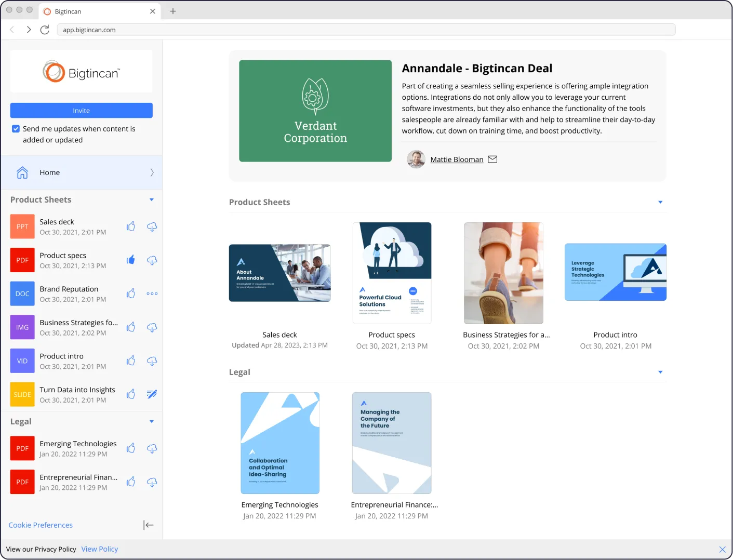Screen dimensions: 733x560
Task: Like Turn Data into Insights slide
Action: [x=131, y=394]
